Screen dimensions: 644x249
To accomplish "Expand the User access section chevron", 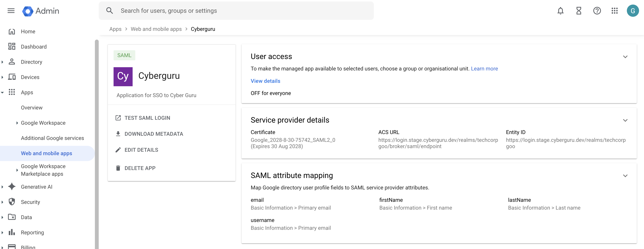I will 625,57.
